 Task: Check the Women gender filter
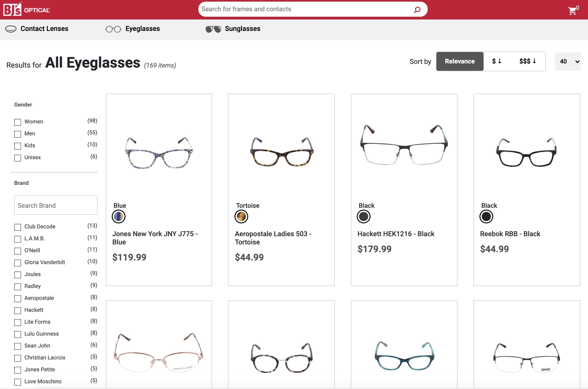(18, 122)
